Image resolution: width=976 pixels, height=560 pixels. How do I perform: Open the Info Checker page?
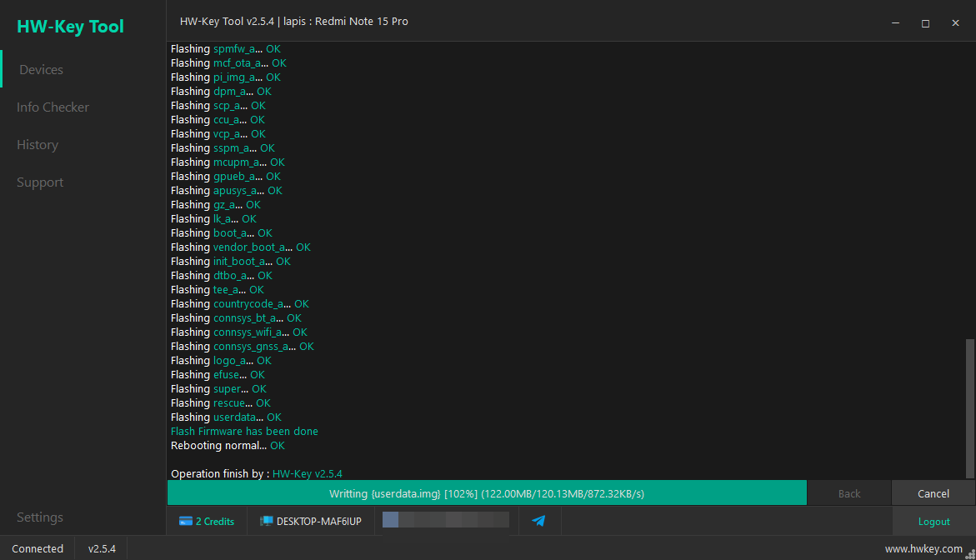pyautogui.click(x=53, y=107)
